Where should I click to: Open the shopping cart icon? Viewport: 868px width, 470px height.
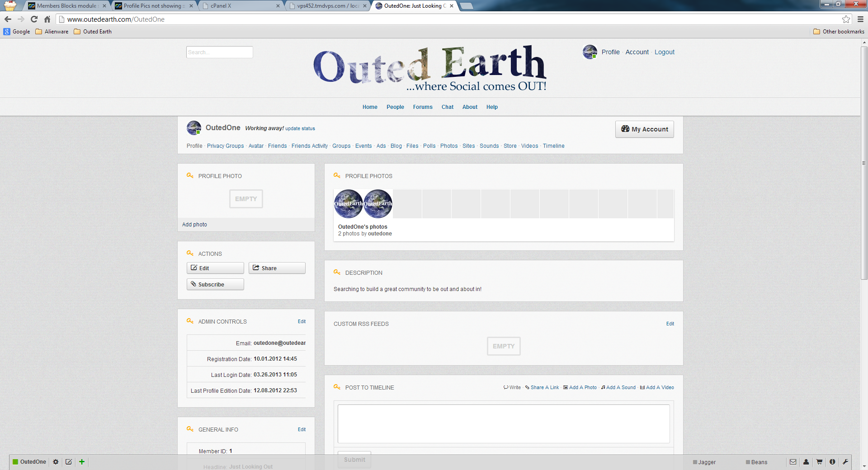[819, 462]
